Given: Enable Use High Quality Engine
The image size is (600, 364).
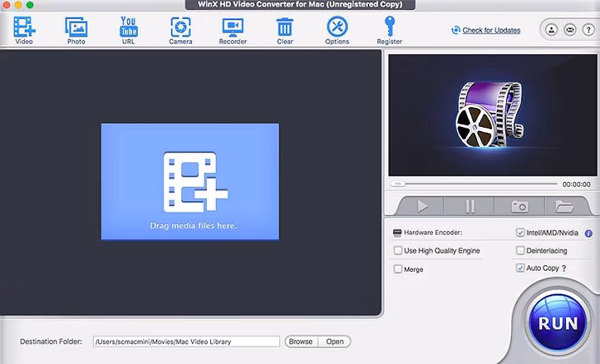Looking at the screenshot, I should [398, 250].
